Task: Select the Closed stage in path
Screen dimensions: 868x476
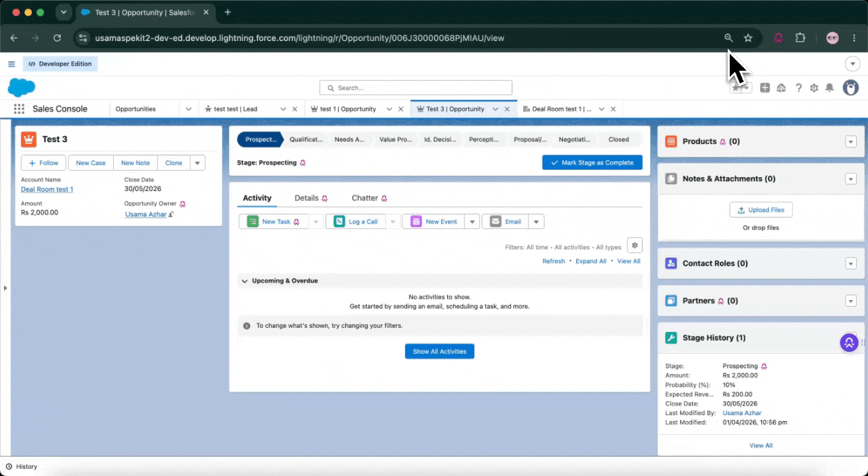Action: click(x=619, y=139)
